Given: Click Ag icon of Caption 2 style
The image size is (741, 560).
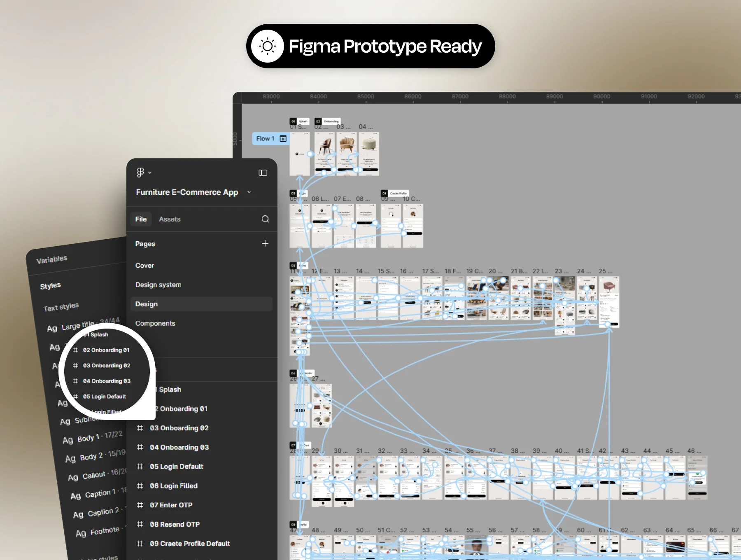Looking at the screenshot, I should [x=78, y=515].
